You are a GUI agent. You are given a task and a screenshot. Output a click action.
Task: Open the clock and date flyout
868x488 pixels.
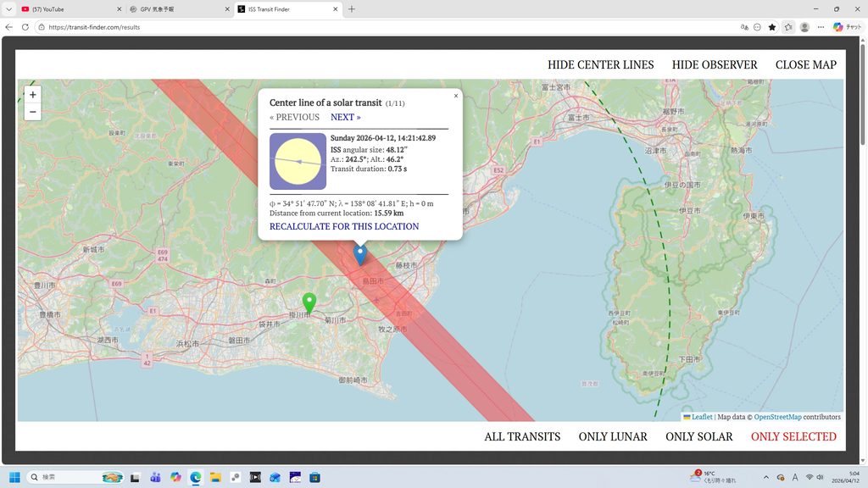coord(845,477)
